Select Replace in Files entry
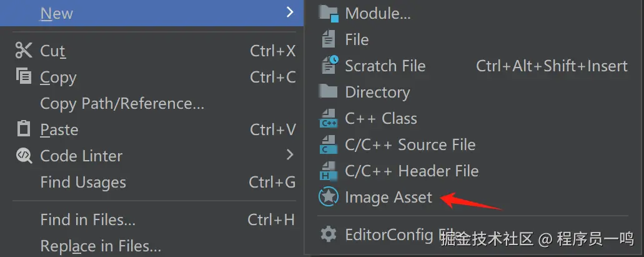 100,246
